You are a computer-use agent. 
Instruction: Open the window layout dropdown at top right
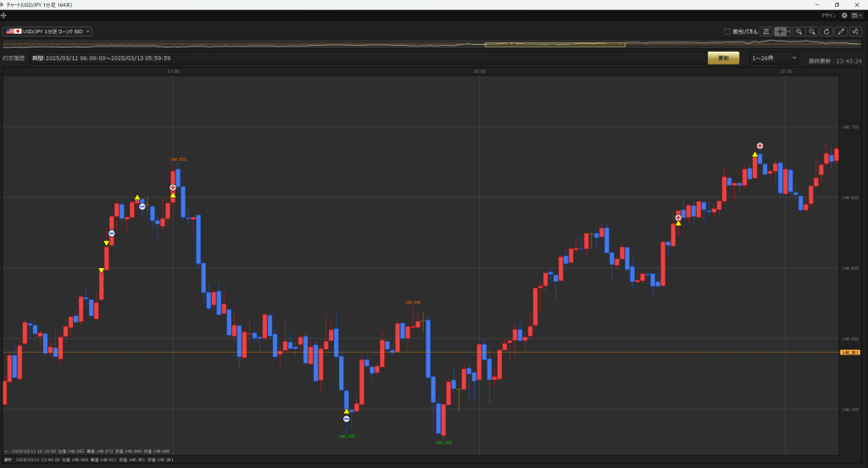coord(856,15)
